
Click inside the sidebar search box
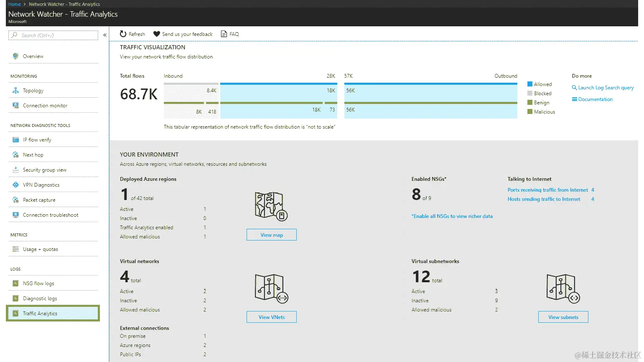tap(53, 35)
